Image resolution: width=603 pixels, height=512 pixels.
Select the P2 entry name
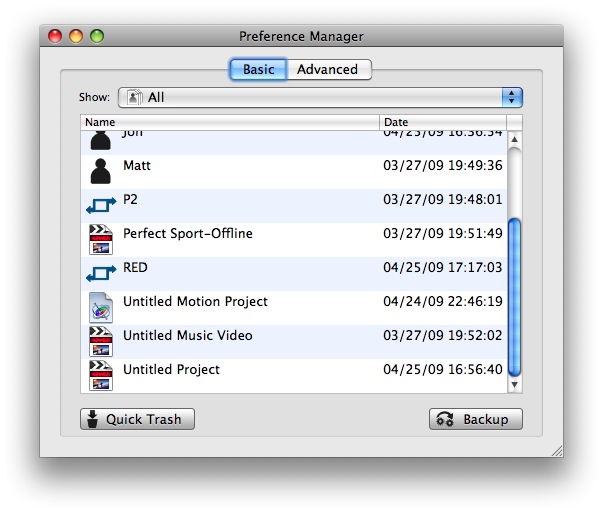(130, 199)
